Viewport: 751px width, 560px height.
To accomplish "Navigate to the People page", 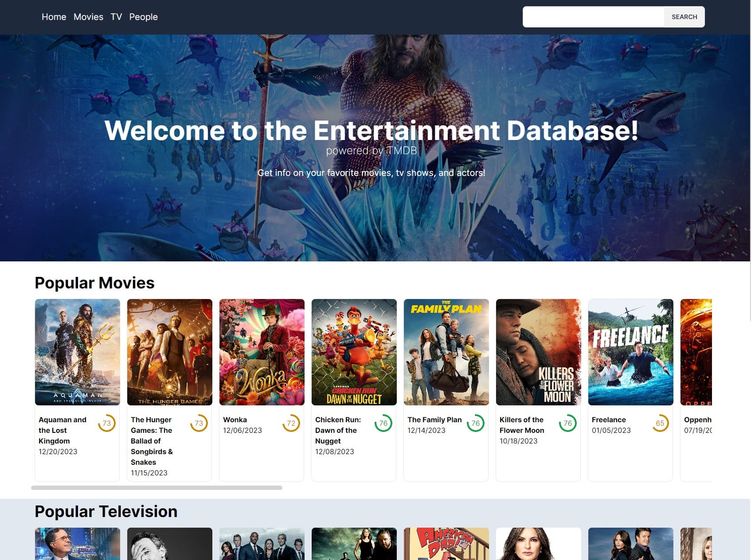I will pyautogui.click(x=143, y=17).
